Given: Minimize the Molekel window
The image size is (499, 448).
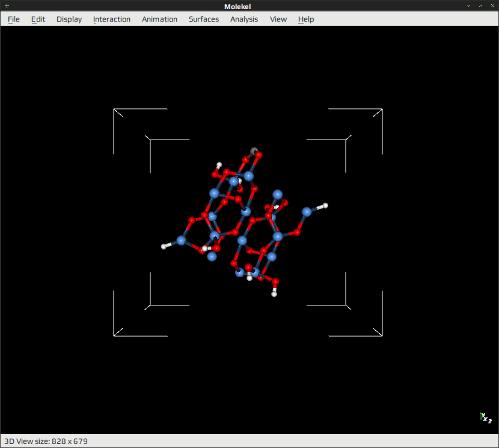Looking at the screenshot, I should [x=468, y=6].
